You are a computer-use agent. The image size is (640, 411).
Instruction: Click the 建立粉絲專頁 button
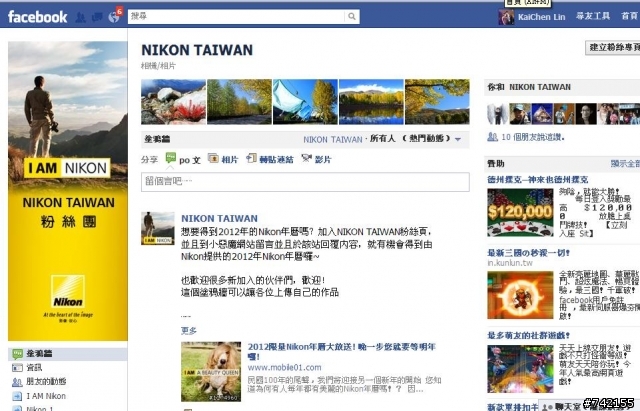(612, 47)
